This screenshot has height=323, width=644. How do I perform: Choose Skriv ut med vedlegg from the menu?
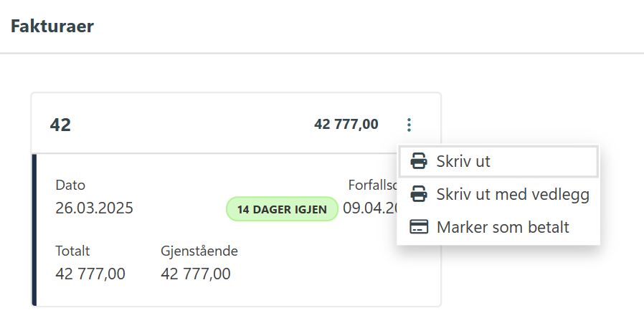512,194
